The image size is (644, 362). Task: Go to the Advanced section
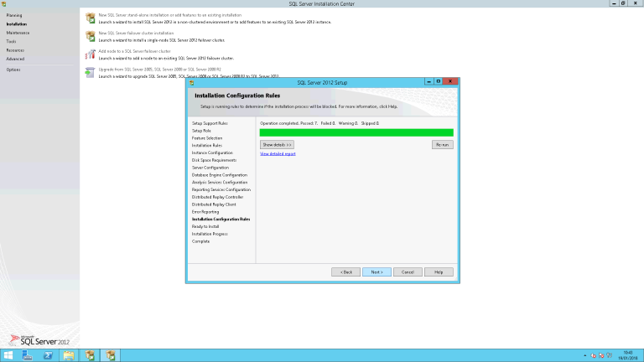(15, 59)
